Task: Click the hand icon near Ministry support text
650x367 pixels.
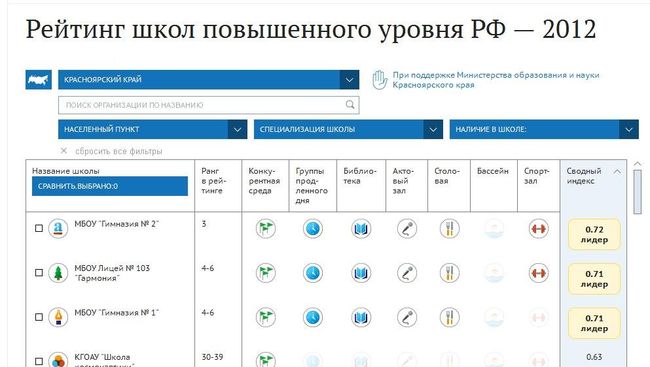Action: [x=379, y=80]
